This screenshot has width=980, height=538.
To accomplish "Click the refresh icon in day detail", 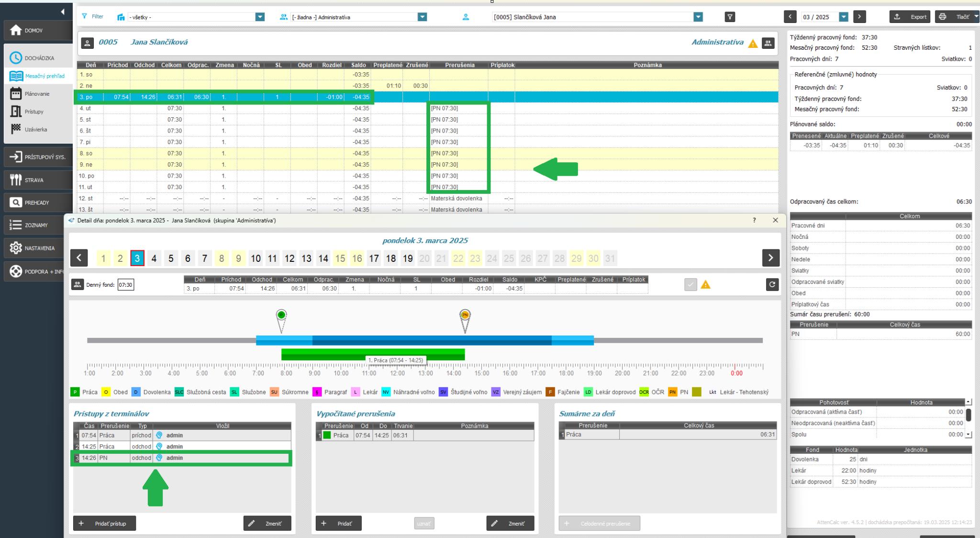I will click(x=771, y=285).
